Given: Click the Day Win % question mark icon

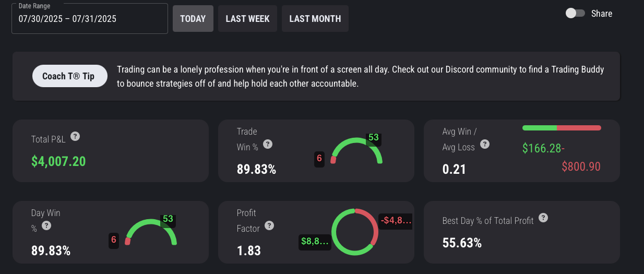Looking at the screenshot, I should click(x=46, y=226).
